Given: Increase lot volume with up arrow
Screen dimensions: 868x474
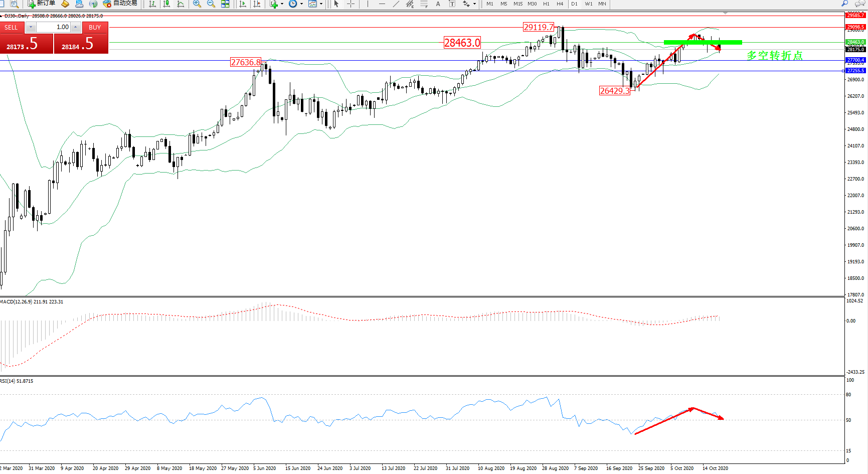Looking at the screenshot, I should [76, 28].
